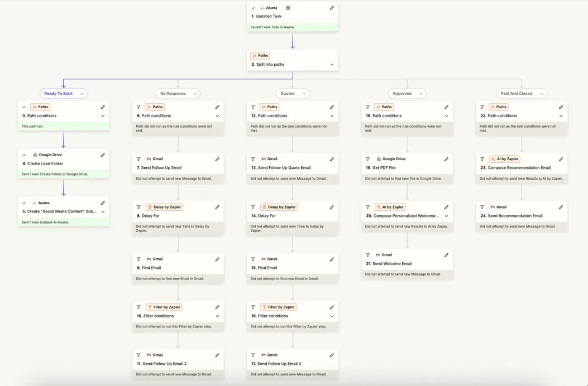
Task: Click the AI by Zapier icon on step 20
Action: (379, 206)
